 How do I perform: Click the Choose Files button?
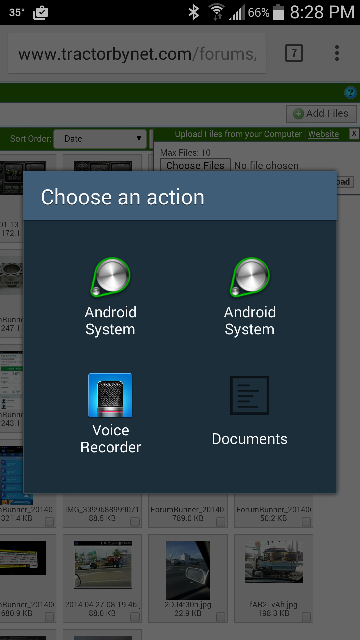pos(195,165)
